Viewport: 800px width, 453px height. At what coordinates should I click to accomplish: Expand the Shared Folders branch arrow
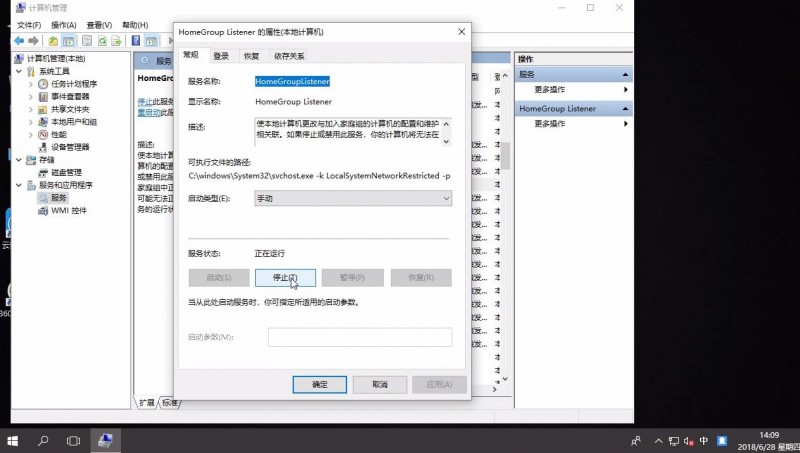point(31,109)
